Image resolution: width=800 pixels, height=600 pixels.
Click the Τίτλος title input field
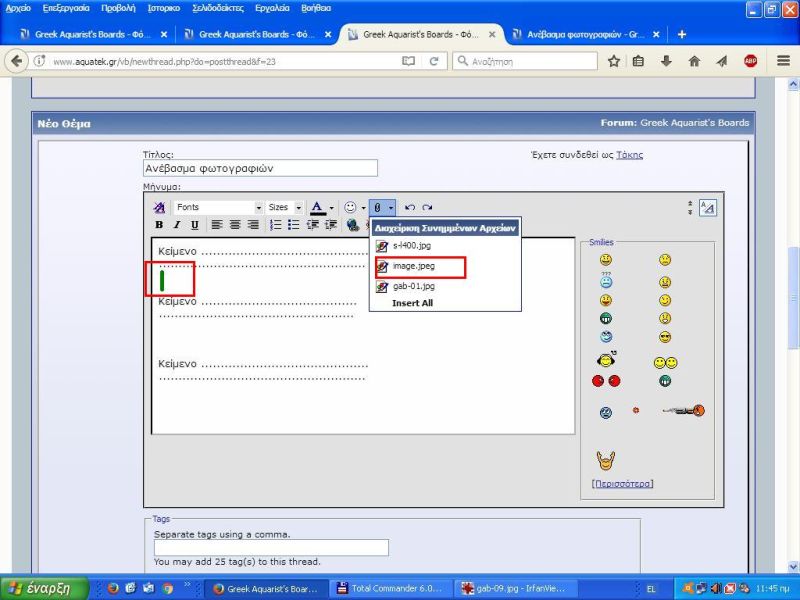pos(260,169)
